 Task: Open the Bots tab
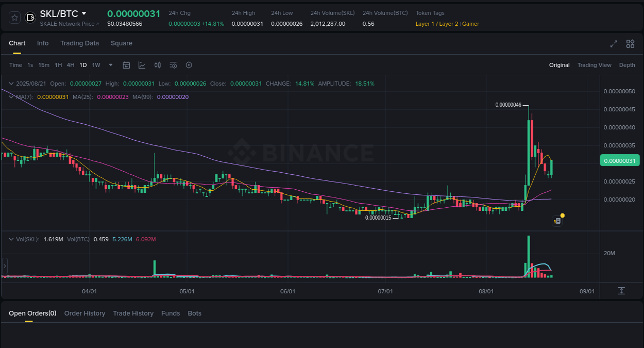195,313
